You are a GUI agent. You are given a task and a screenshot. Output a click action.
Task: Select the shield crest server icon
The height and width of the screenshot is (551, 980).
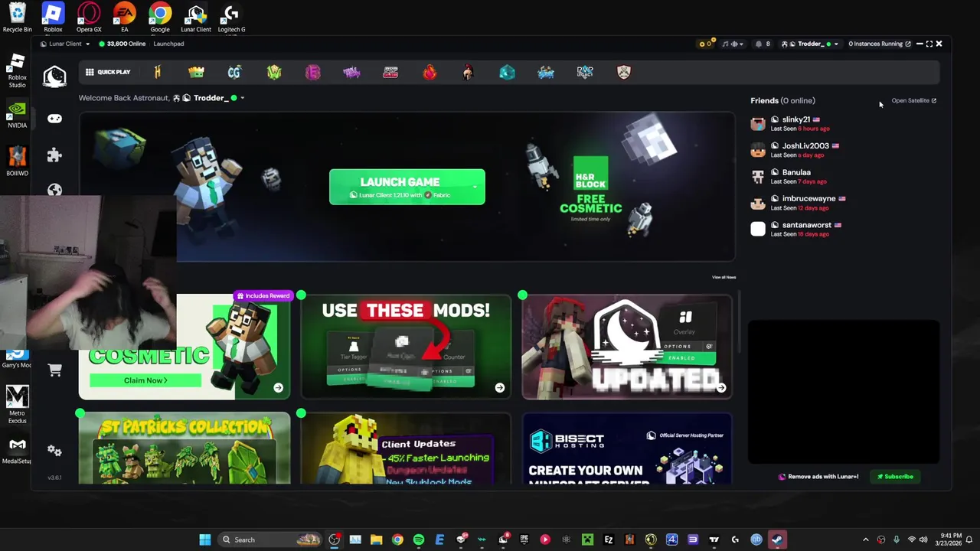[x=624, y=72]
